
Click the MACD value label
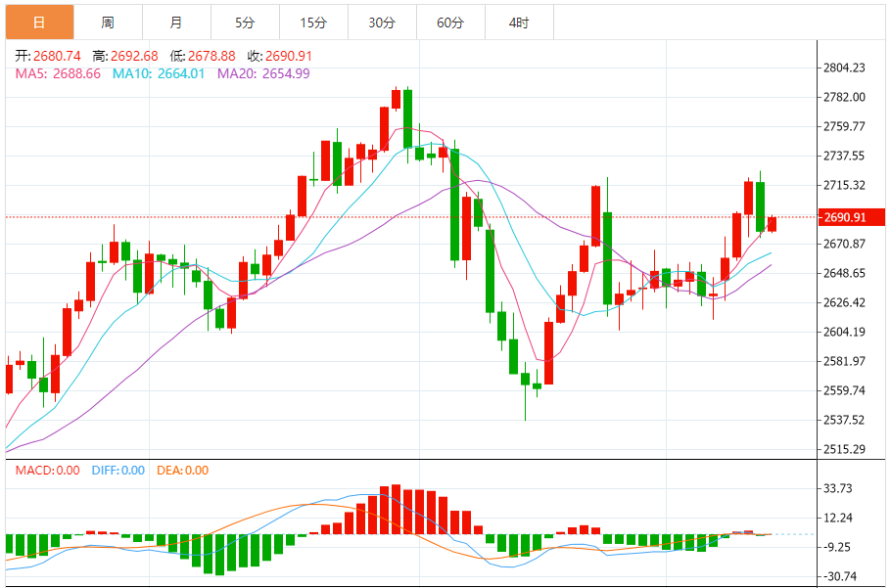pos(48,471)
